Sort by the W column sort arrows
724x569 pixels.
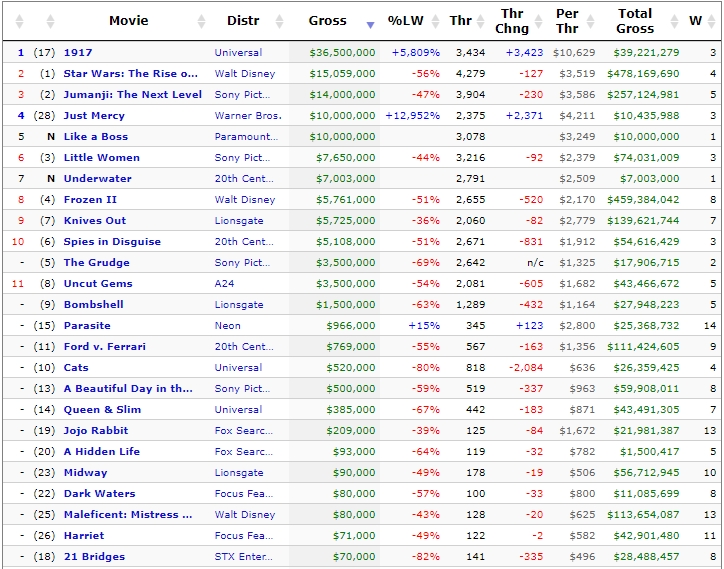click(712, 21)
